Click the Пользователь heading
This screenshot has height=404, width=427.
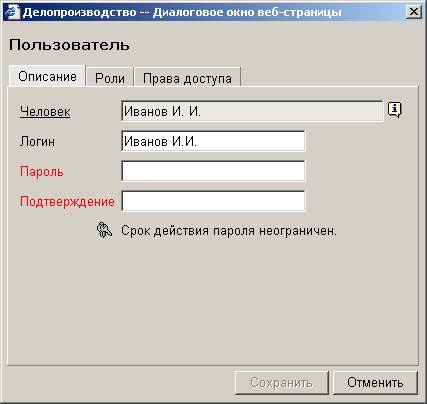(x=69, y=45)
